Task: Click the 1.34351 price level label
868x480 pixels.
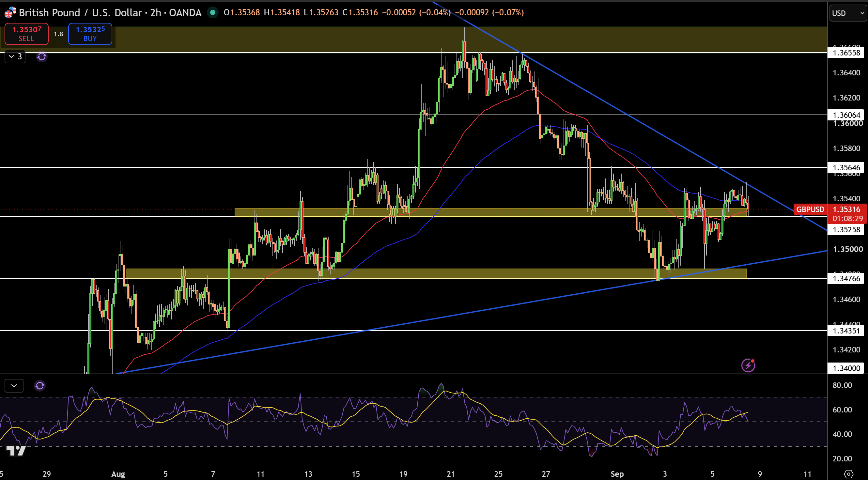Action: tap(846, 331)
